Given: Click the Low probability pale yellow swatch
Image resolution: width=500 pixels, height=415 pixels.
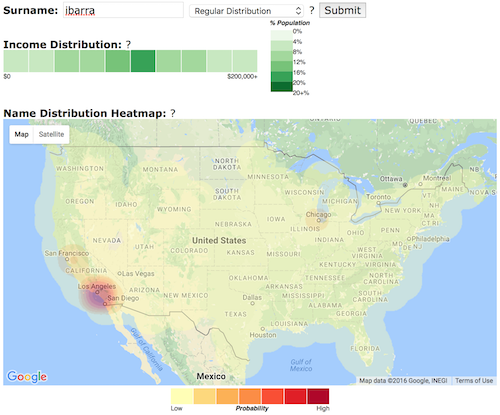Looking at the screenshot, I should [x=182, y=396].
